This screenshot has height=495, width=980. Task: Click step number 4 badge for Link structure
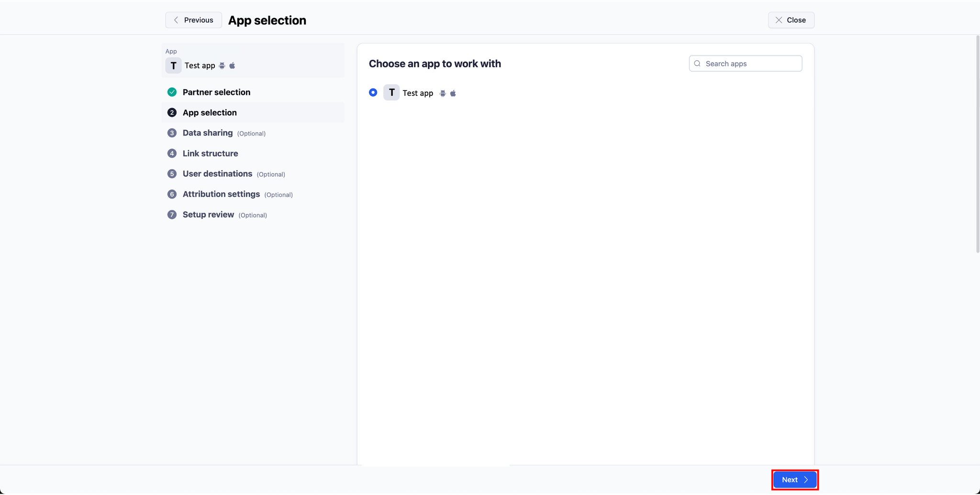click(172, 153)
